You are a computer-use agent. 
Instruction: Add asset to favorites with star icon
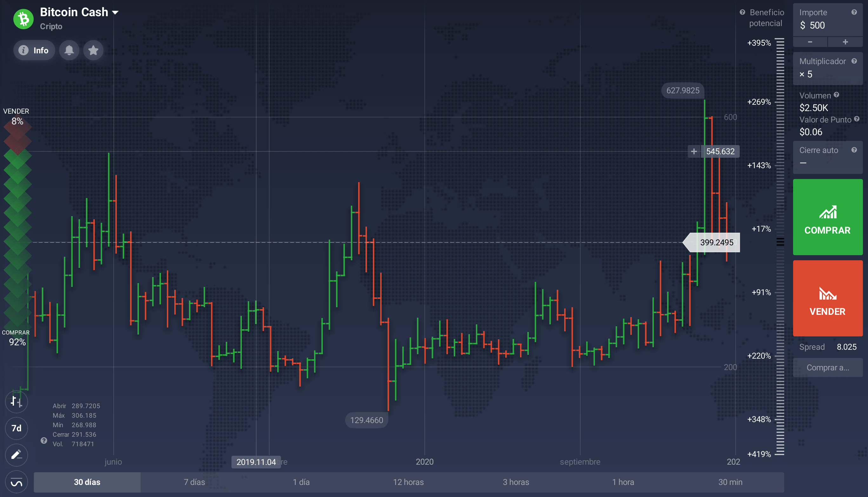click(93, 50)
